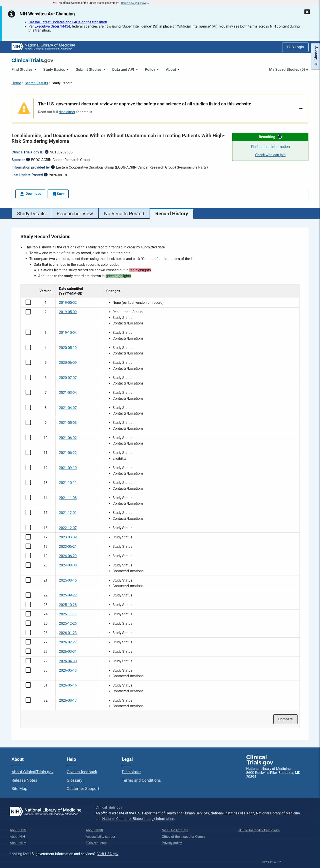
Task: Open the Find Studies dropdown menu
Action: pos(24,69)
